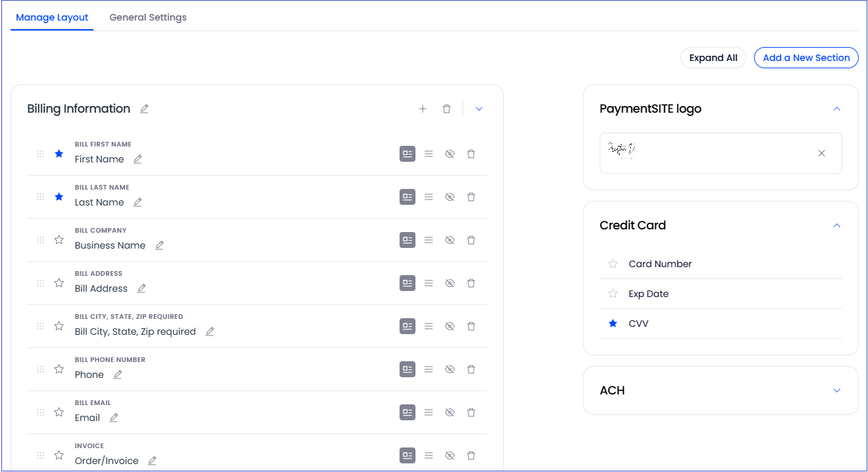Add a field with the plus icon

(x=423, y=109)
